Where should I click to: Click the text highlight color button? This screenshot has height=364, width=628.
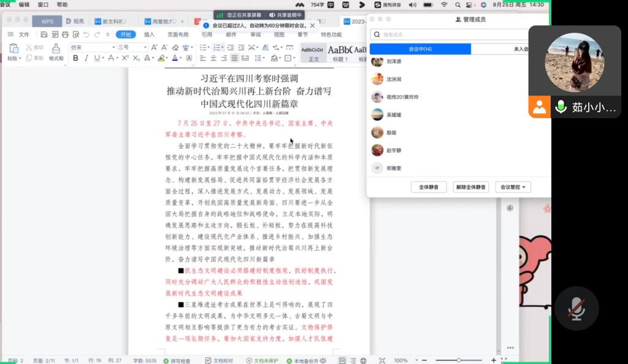[x=161, y=58]
